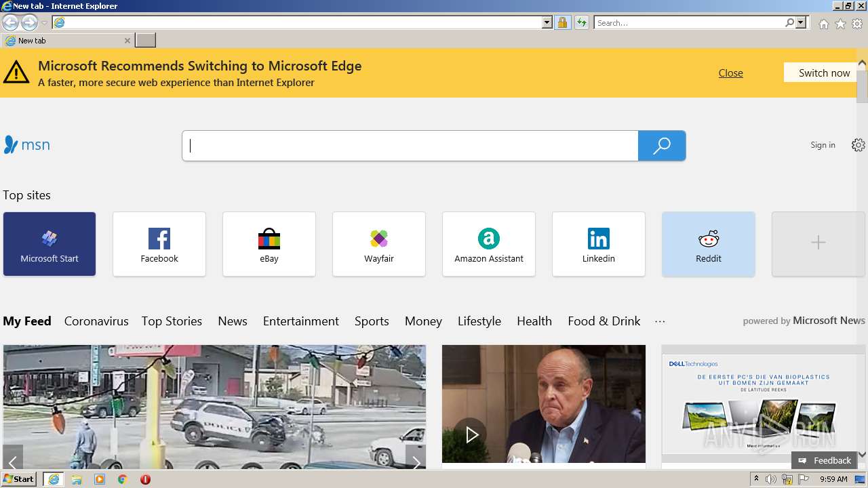Select the Entertainment feed tab
The height and width of the screenshot is (488, 868).
pos(301,321)
